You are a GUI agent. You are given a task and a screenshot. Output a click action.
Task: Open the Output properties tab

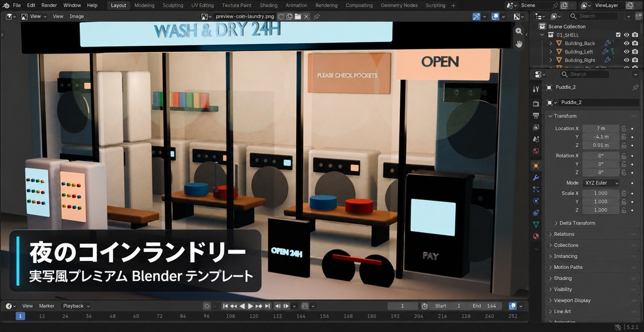pos(536,116)
